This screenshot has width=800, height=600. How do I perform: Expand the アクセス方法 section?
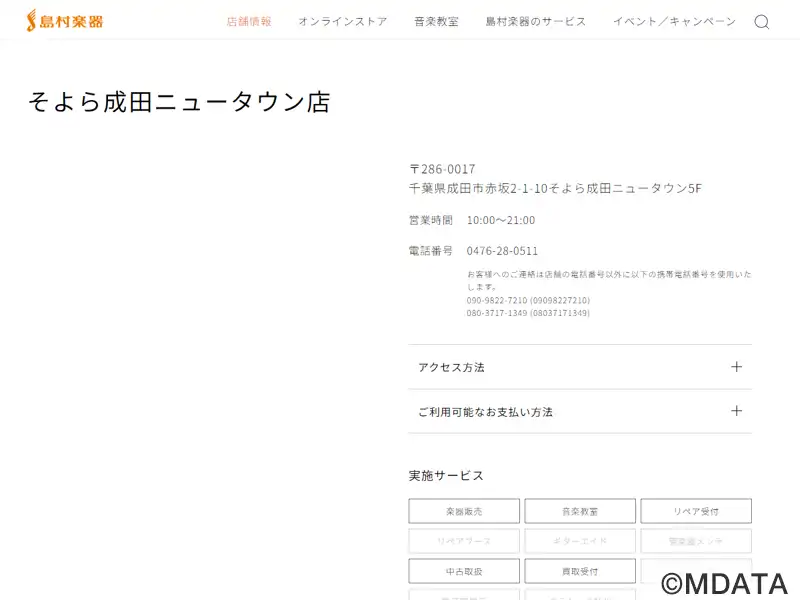pyautogui.click(x=580, y=367)
